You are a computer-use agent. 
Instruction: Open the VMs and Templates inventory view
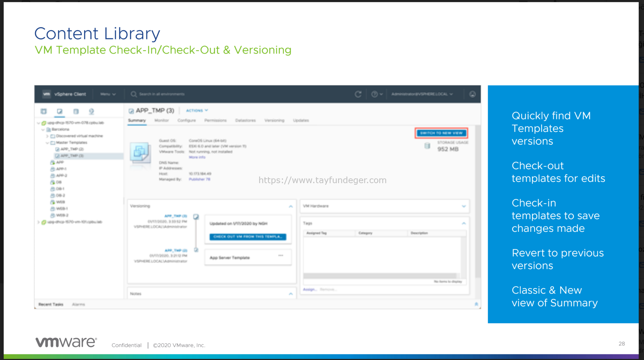60,111
